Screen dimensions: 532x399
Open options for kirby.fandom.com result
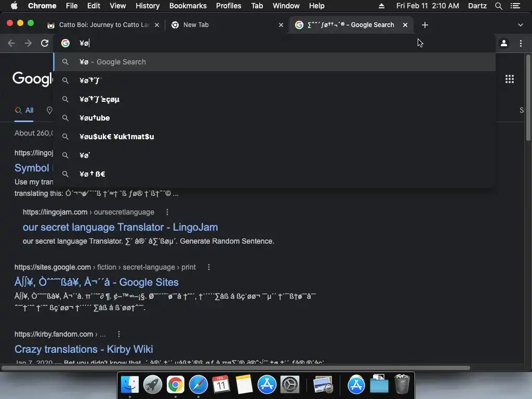119,334
